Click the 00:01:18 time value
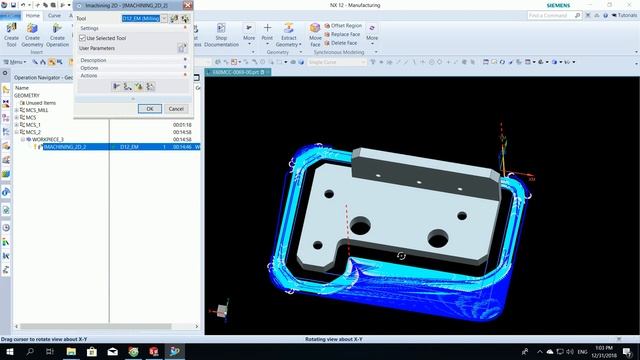This screenshot has width=640, height=360. pos(182,125)
